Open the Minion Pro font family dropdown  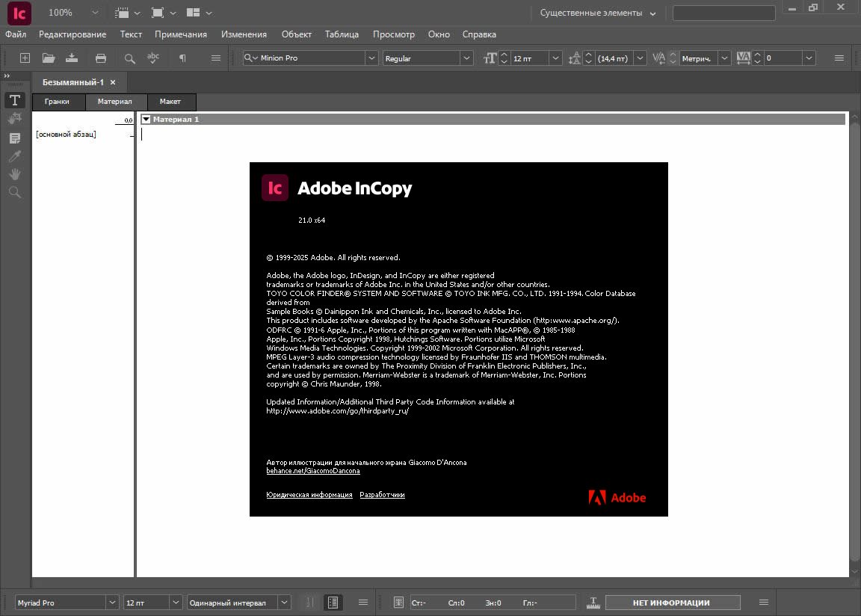[371, 58]
